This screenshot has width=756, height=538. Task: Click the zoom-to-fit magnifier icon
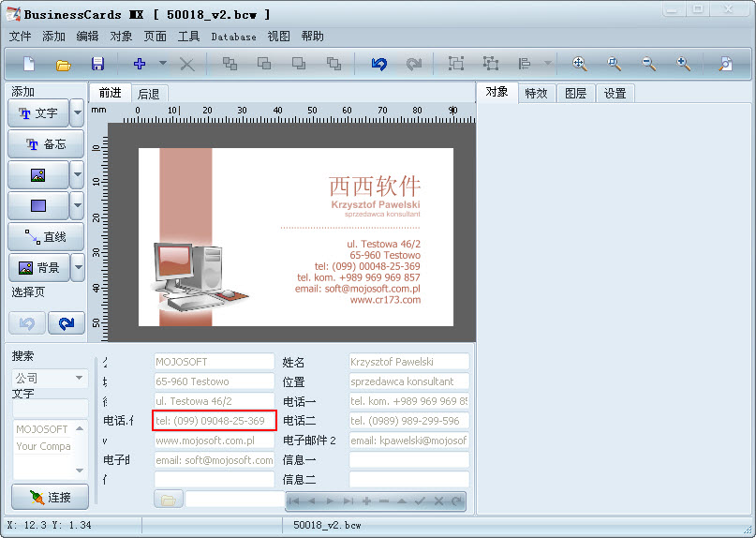[580, 64]
